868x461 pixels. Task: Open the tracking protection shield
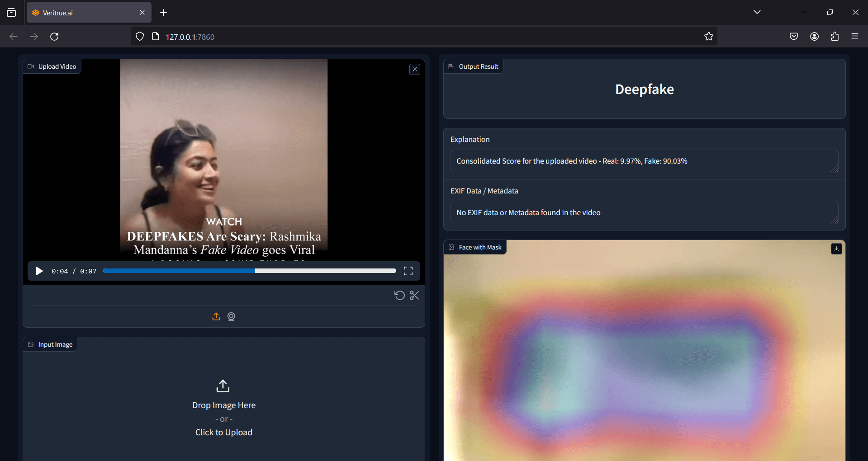point(140,37)
